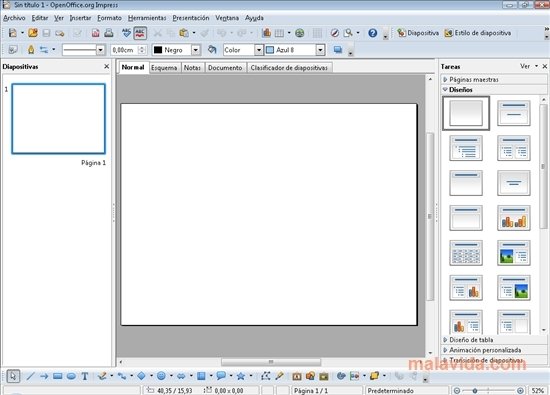The height and width of the screenshot is (395, 550).
Task: Open the Help question mark icon
Action: [x=373, y=33]
